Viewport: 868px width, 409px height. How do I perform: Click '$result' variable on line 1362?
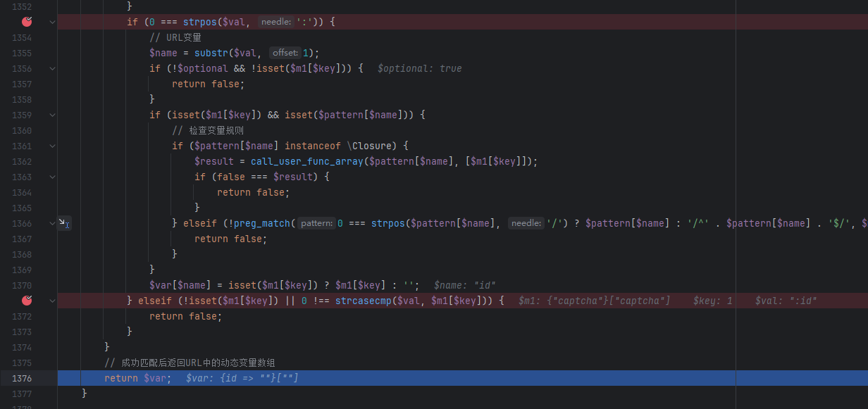pos(214,161)
